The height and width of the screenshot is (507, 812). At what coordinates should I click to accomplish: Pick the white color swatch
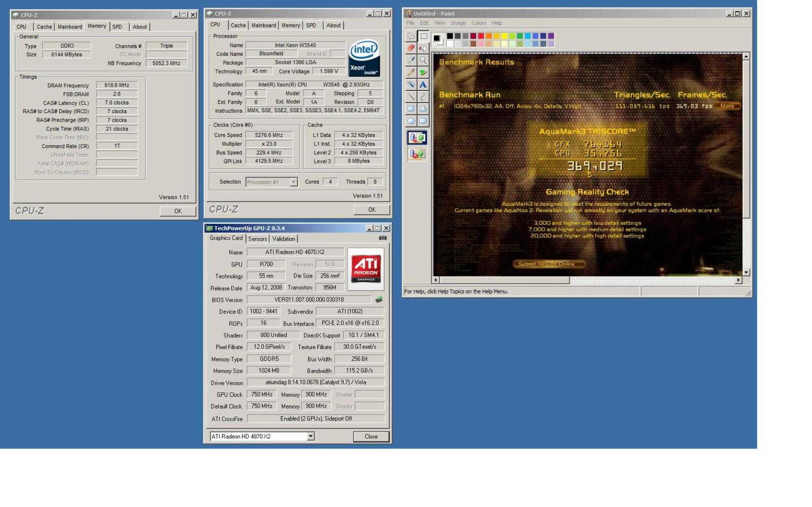coord(450,44)
